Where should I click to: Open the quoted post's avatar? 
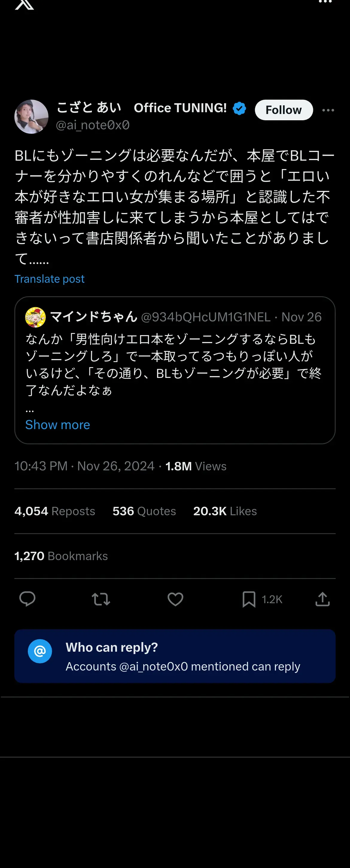35,317
